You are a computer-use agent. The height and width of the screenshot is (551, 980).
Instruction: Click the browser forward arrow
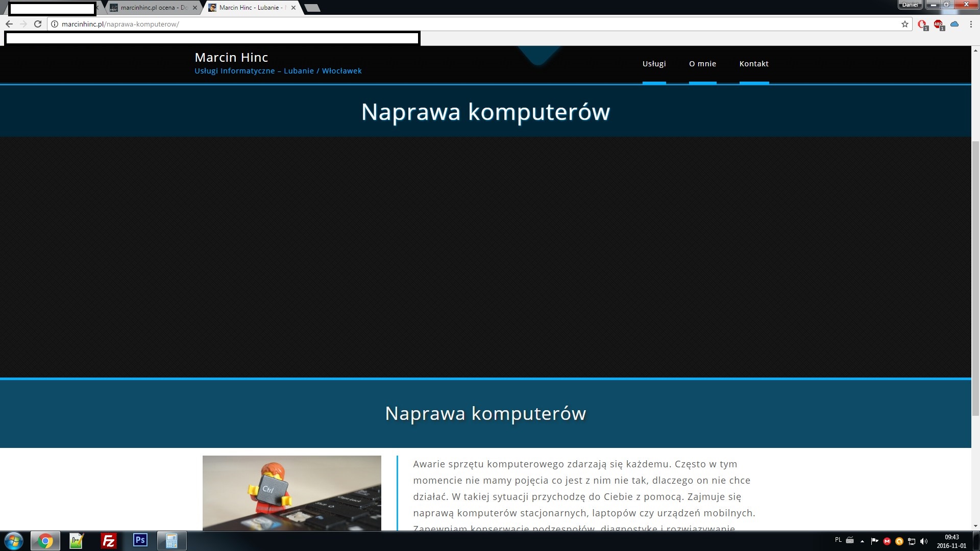(x=23, y=24)
